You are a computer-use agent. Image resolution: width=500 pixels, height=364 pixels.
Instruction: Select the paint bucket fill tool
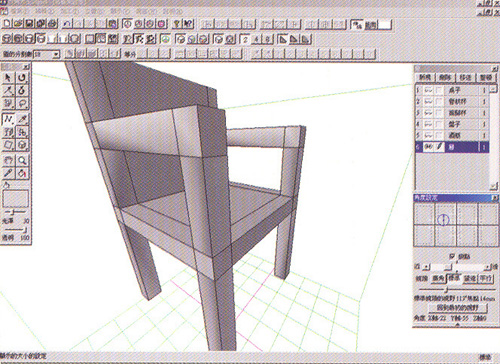coord(22,173)
